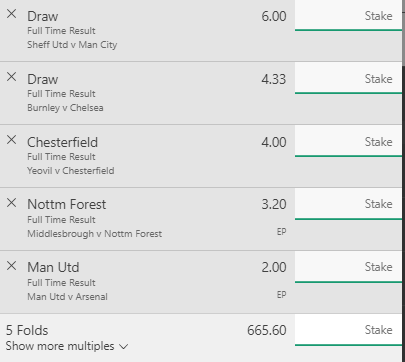This screenshot has height=362, width=405.
Task: Click the EP label under Nottm Forest odds
Action: pos(281,232)
